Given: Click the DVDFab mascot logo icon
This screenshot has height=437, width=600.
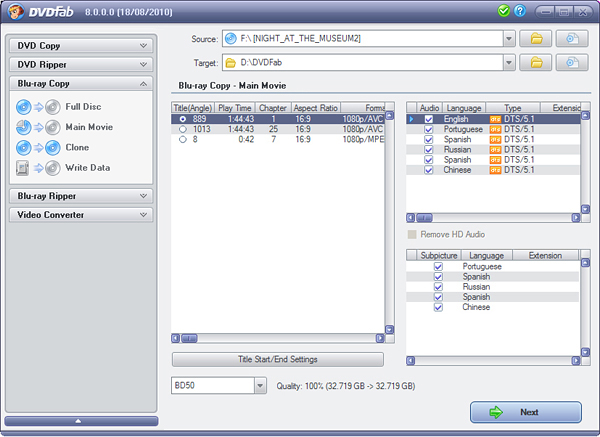Looking at the screenshot, I should coord(16,12).
